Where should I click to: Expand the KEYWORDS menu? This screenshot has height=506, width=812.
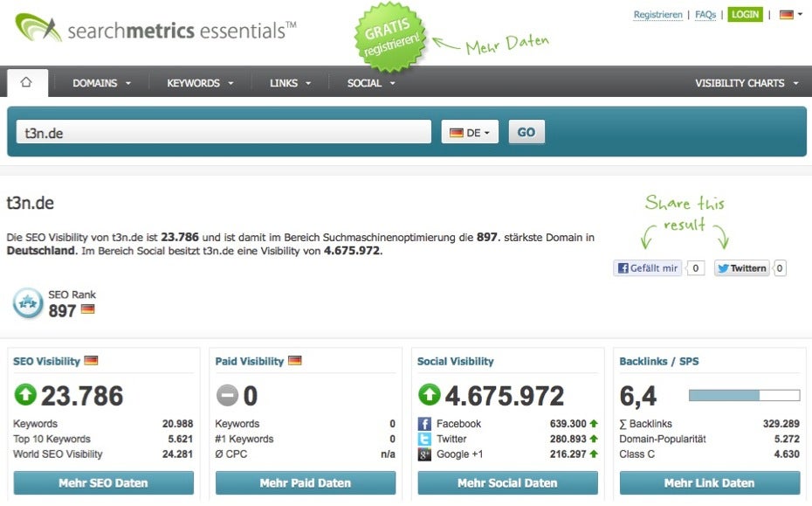200,83
